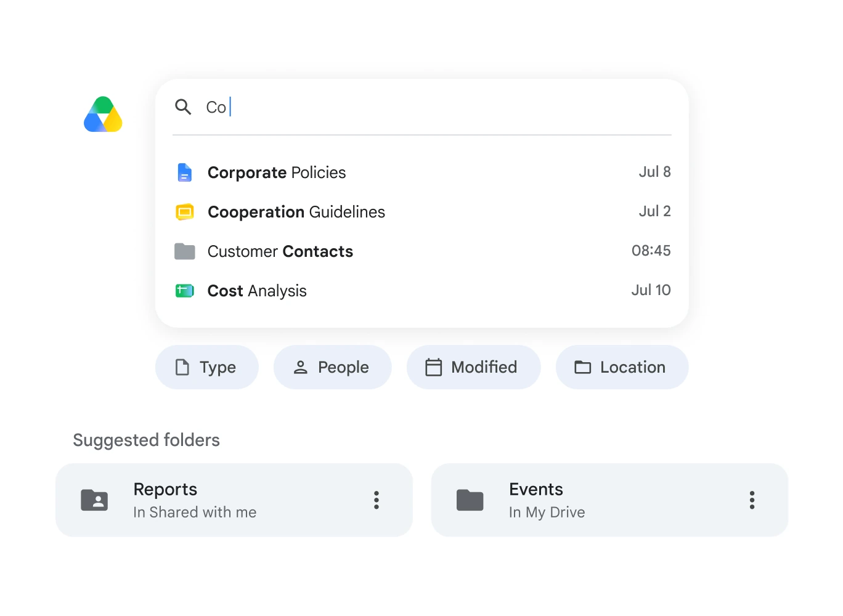
Task: Open the Events suggested folder
Action: (x=610, y=500)
